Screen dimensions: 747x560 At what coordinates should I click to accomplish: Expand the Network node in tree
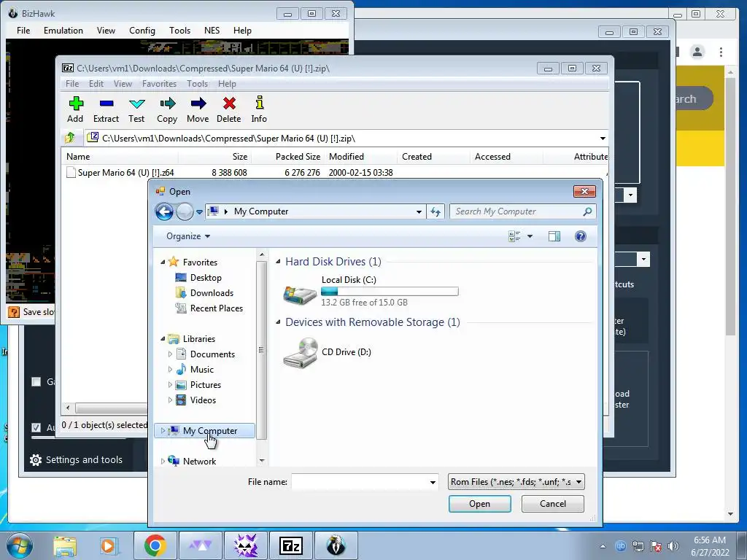point(163,461)
